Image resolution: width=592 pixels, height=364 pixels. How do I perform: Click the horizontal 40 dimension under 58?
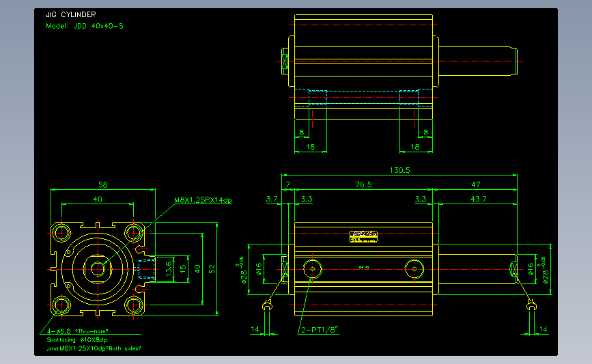[98, 199]
